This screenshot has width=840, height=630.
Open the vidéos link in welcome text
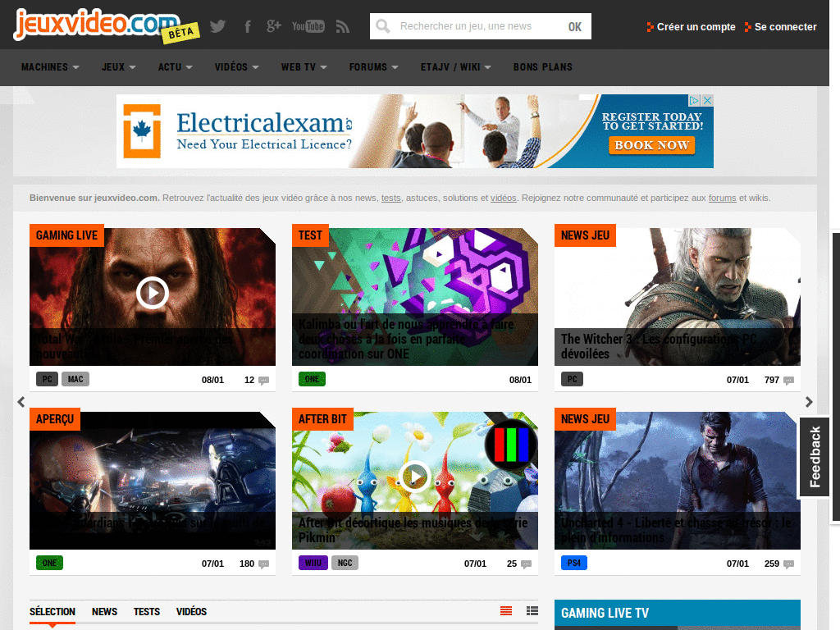504,198
